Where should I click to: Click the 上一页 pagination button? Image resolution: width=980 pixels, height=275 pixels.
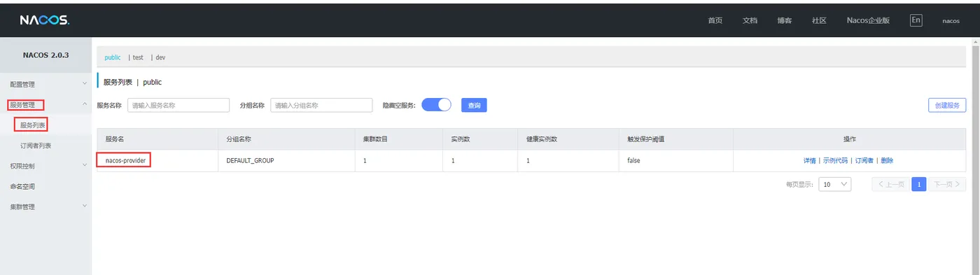890,184
